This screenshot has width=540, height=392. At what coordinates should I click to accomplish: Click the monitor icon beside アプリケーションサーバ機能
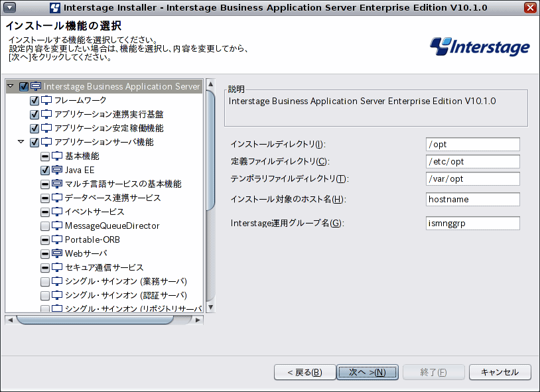tap(46, 142)
